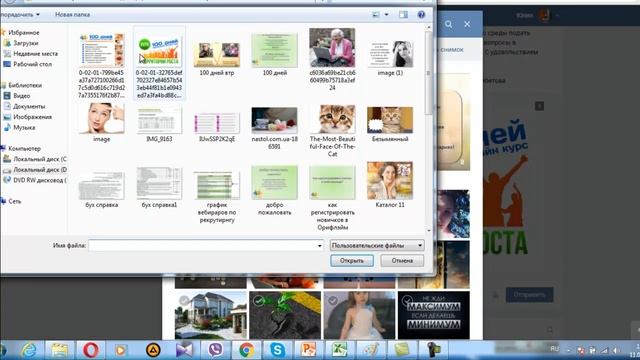The height and width of the screenshot is (360, 640).
Task: Open the view options dropdown arrow
Action: (387, 15)
